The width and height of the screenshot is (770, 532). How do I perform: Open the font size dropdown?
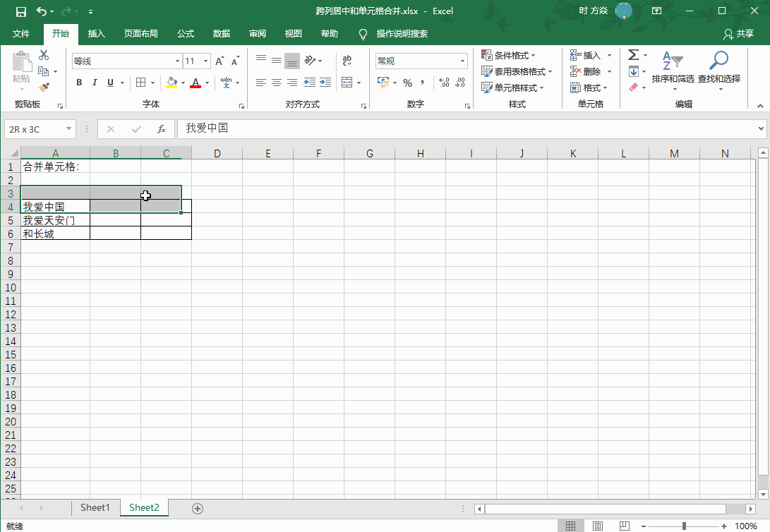[x=206, y=61]
